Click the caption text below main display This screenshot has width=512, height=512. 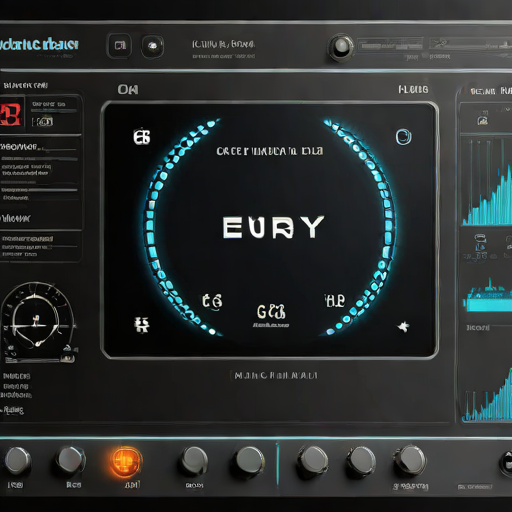click(x=275, y=376)
